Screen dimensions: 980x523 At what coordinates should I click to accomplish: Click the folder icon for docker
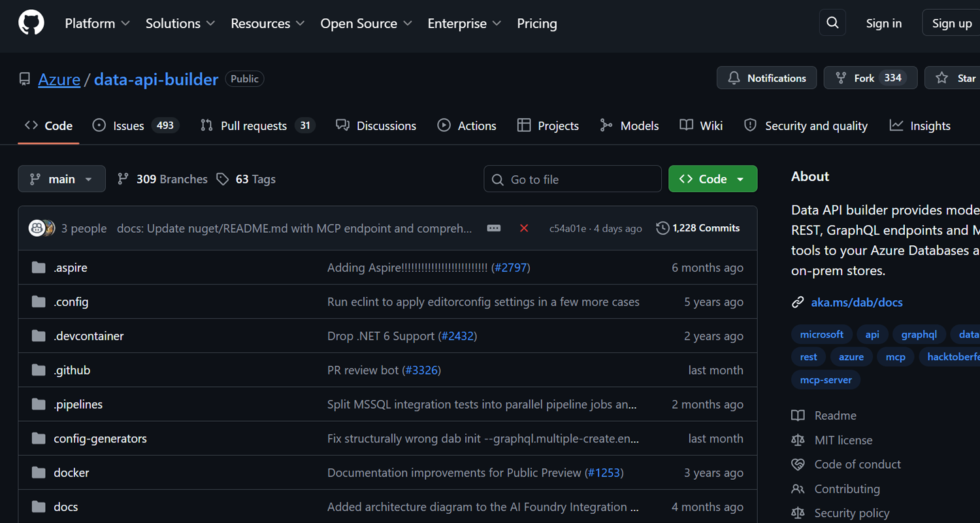[x=39, y=473]
